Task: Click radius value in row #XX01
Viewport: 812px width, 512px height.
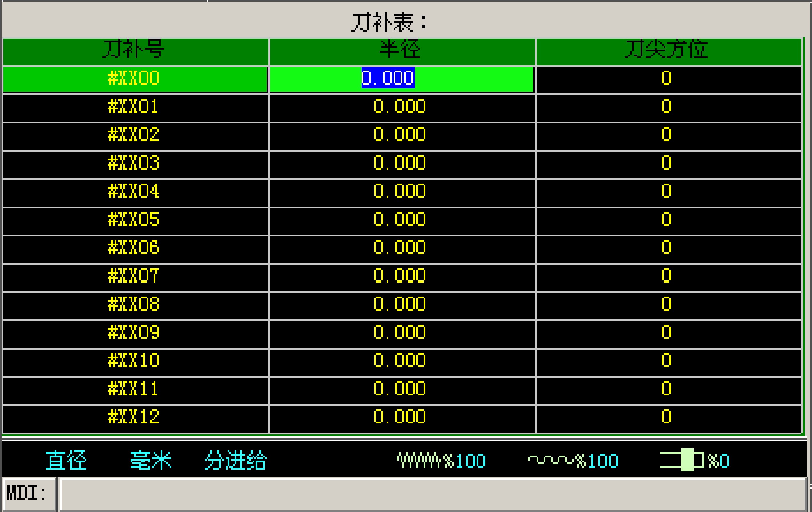Action: click(402, 108)
